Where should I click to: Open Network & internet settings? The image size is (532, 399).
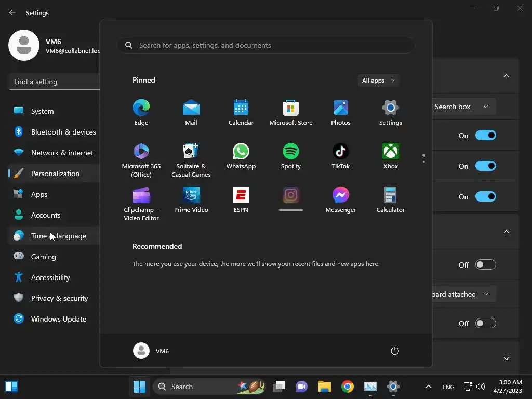pos(54,153)
